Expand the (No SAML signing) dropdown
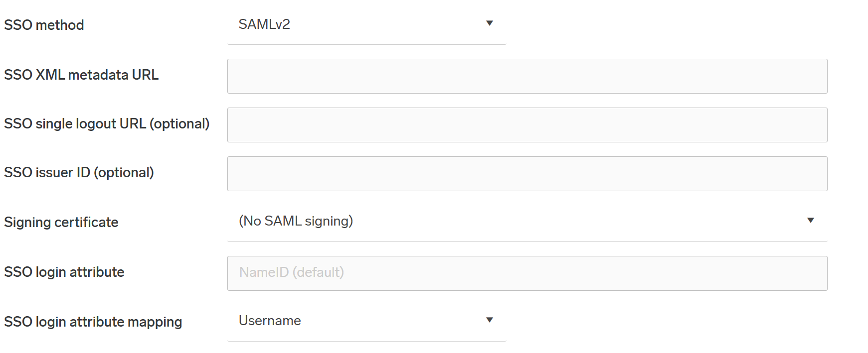The image size is (868, 353). [x=296, y=221]
